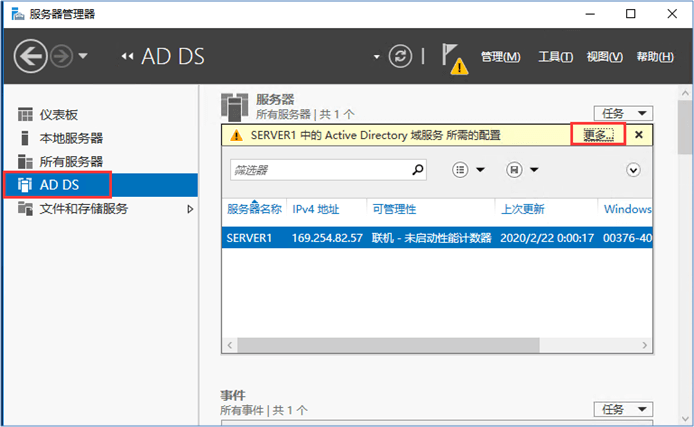Click the save query icon
The height and width of the screenshot is (427, 694).
click(x=514, y=169)
